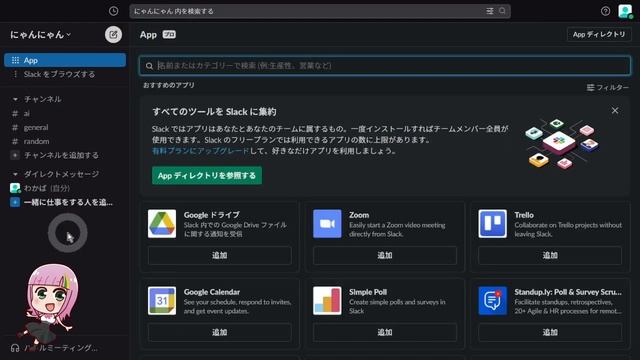This screenshot has width=640, height=360.
Task: Click the ハドルミーティング label
Action: (60, 348)
